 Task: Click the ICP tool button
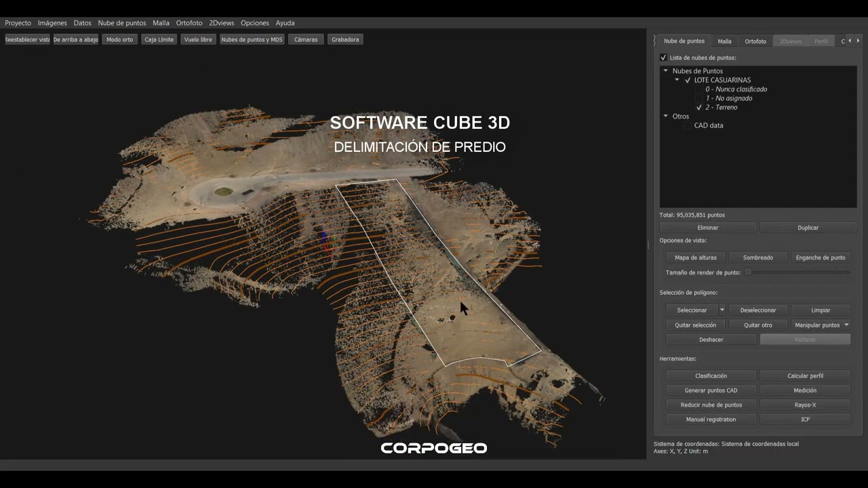click(805, 420)
